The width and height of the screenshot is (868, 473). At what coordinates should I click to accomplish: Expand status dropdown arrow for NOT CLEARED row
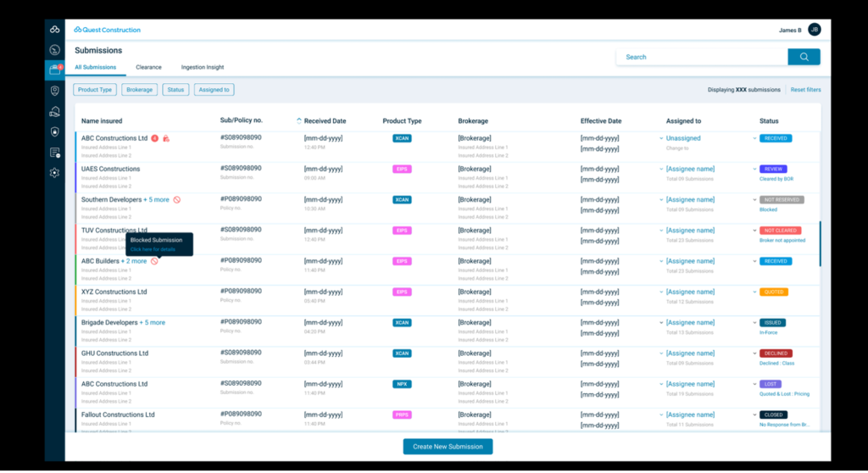(x=754, y=231)
